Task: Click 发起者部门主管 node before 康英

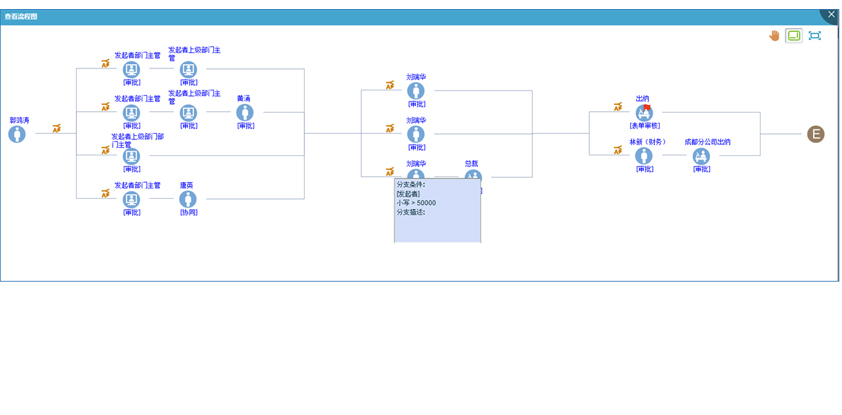Action: [x=131, y=200]
